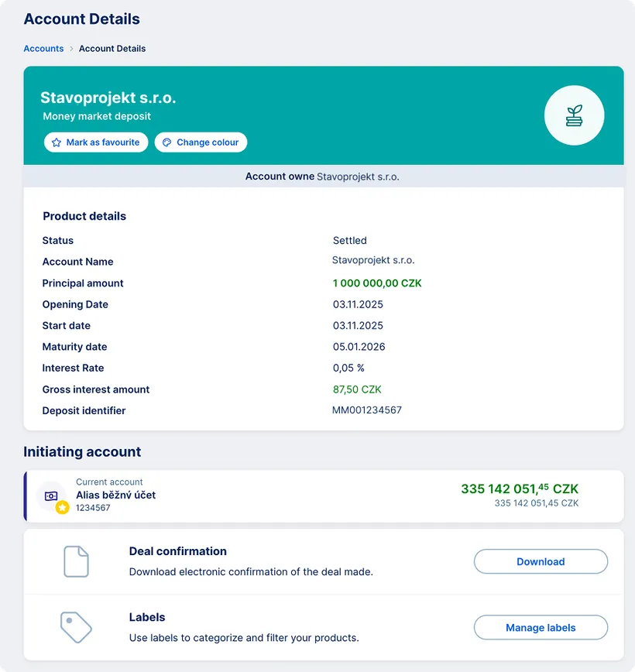The height and width of the screenshot is (672, 635).
Task: Click the tag icon next to Labels
Action: pyautogui.click(x=76, y=627)
